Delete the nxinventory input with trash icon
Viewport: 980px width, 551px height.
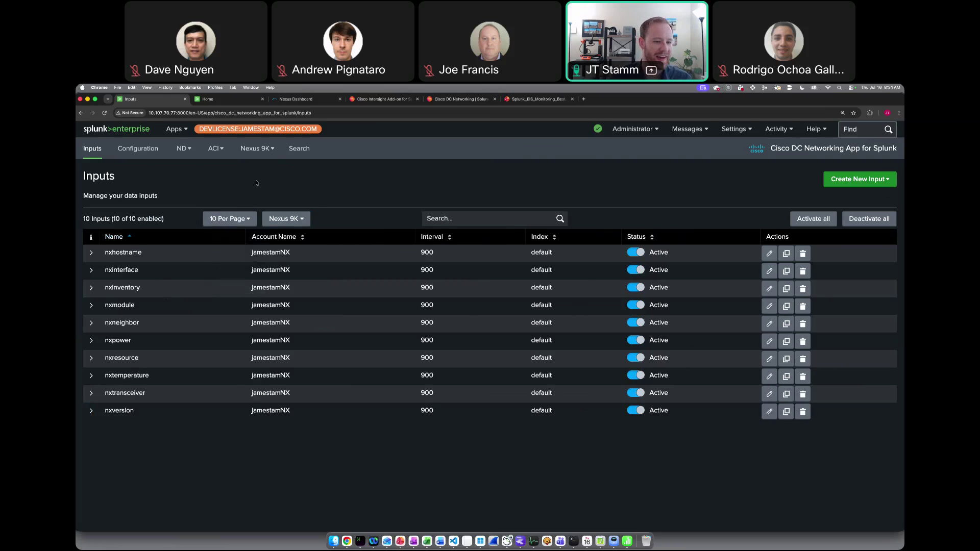[803, 288]
